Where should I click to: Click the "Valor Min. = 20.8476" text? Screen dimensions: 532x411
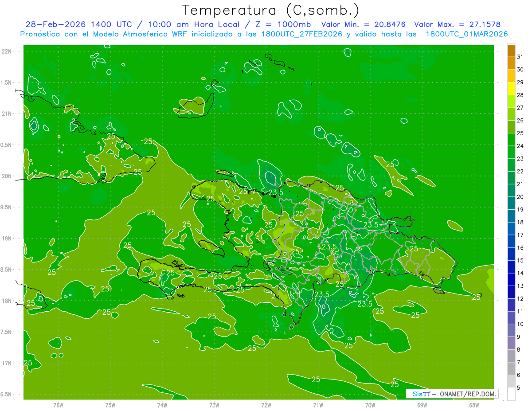point(363,24)
